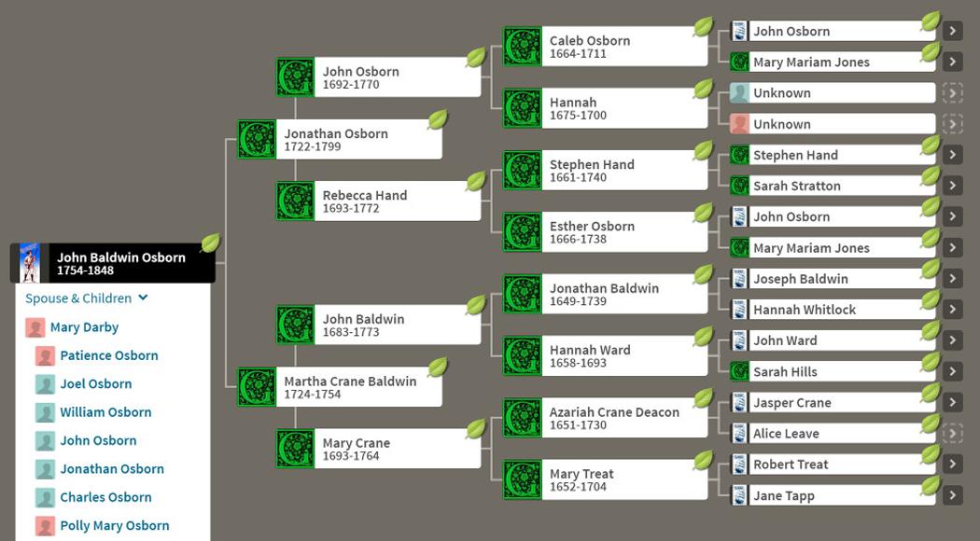This screenshot has width=980, height=541.
Task: Click the leaf hint on John Baldwin Osborn
Action: (210, 243)
